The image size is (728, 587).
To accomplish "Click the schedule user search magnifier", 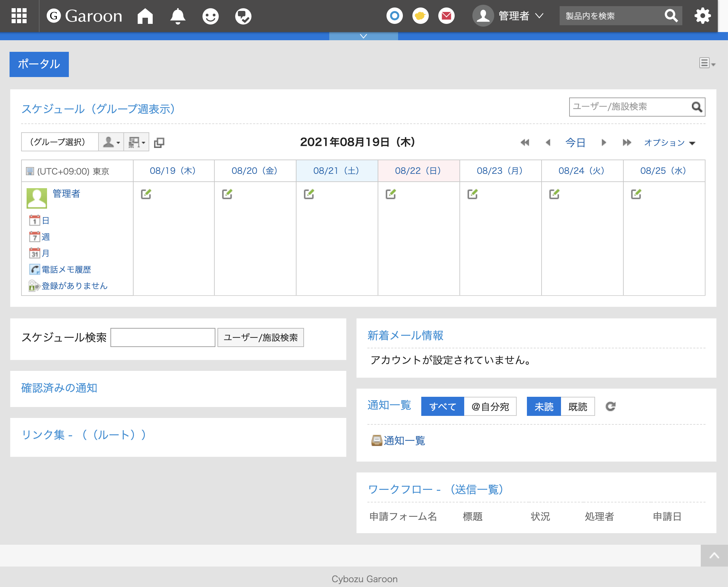I will [x=697, y=107].
